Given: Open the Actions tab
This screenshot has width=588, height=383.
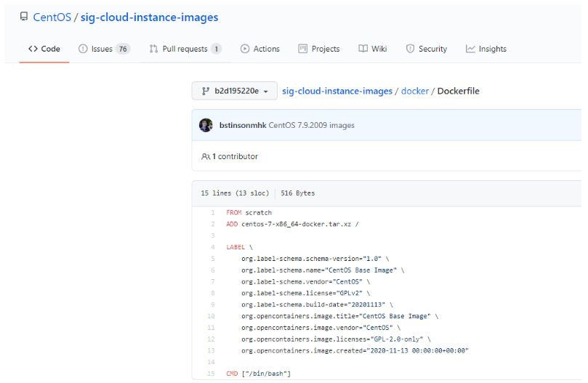Looking at the screenshot, I should coord(260,49).
